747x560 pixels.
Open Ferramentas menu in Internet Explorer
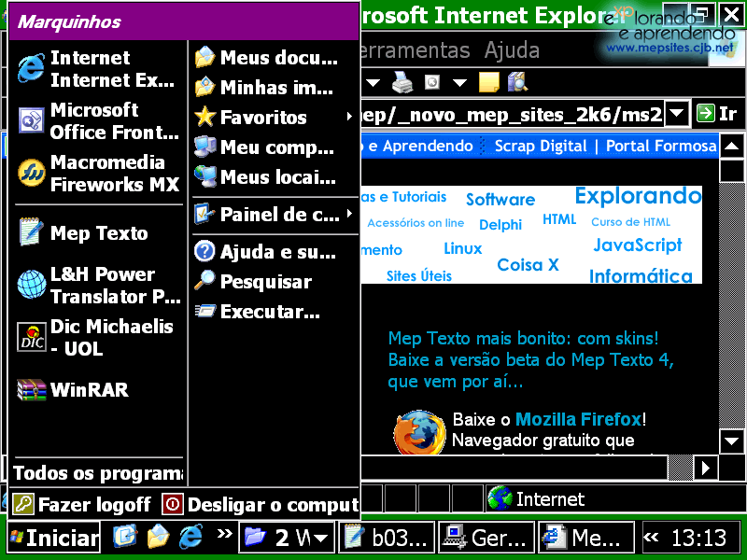[416, 50]
